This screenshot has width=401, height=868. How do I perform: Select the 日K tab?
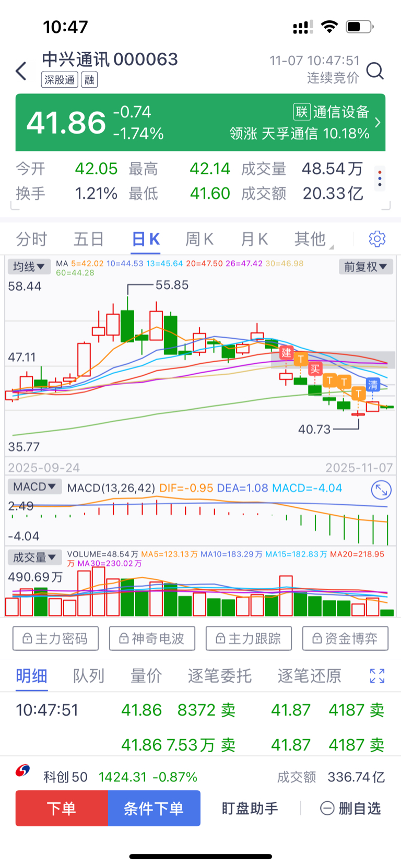[146, 239]
